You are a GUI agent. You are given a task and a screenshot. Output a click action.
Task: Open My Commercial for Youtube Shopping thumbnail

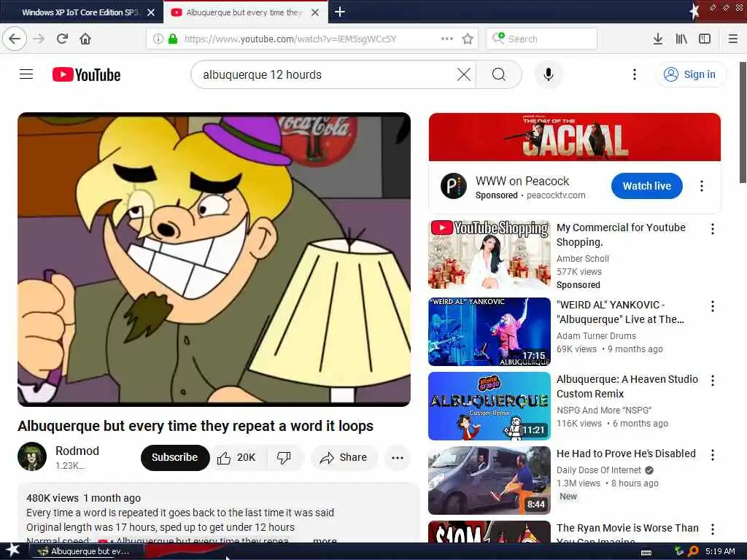pos(489,254)
